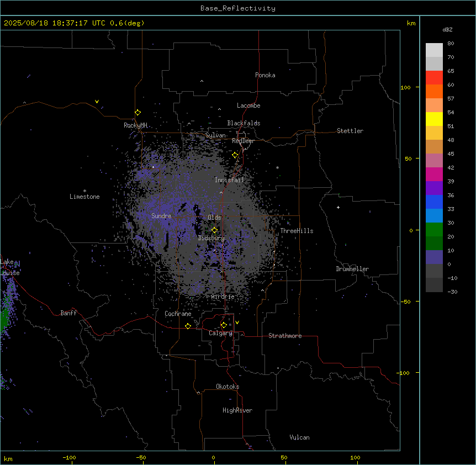
Task: Select the light gray 70-80 dBZ legend swatch
Action: point(434,50)
